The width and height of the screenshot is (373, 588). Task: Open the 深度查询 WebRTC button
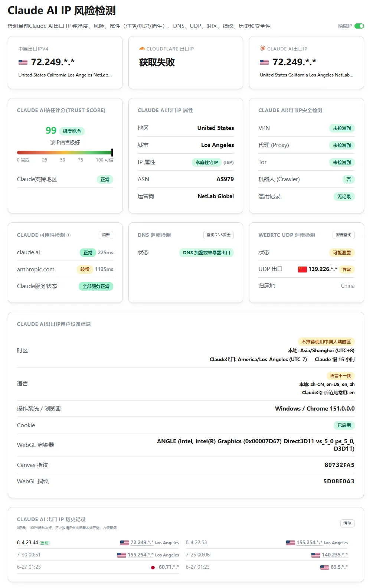(344, 235)
